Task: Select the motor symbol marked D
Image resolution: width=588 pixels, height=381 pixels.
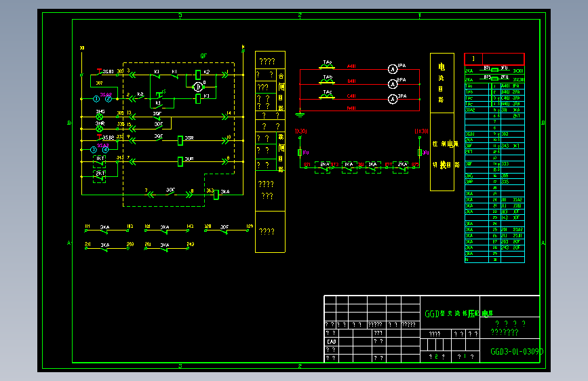Action: [x=197, y=87]
